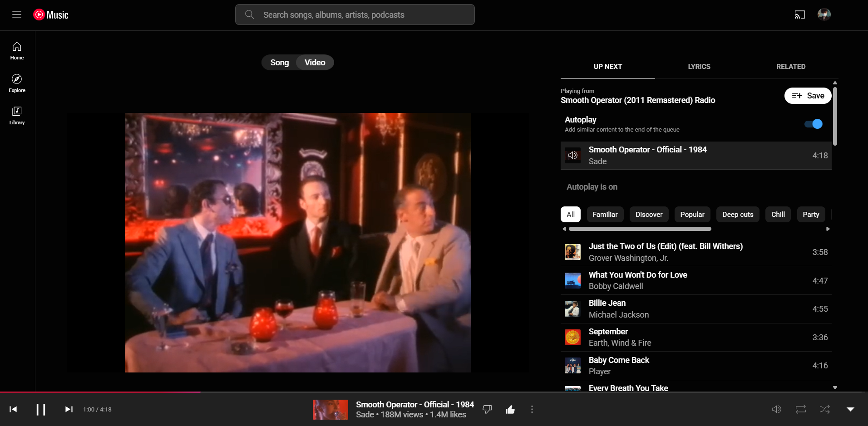Screen dimensions: 868x426
Task: Open the LYRICS tab
Action: click(699, 67)
